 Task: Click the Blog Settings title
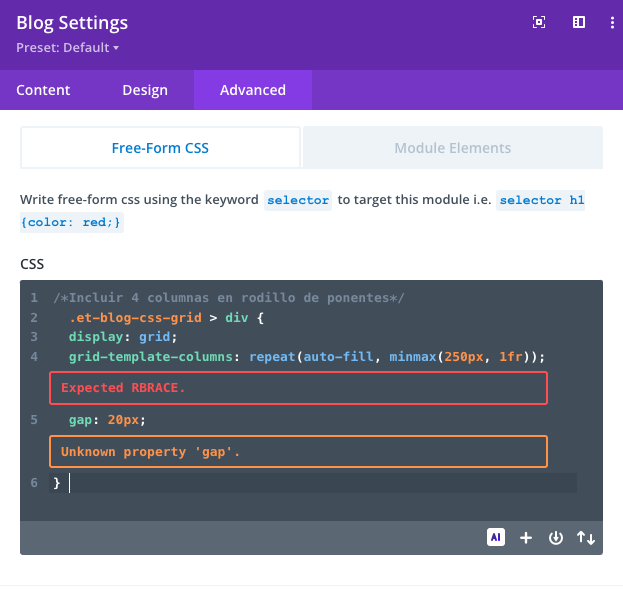(x=72, y=23)
